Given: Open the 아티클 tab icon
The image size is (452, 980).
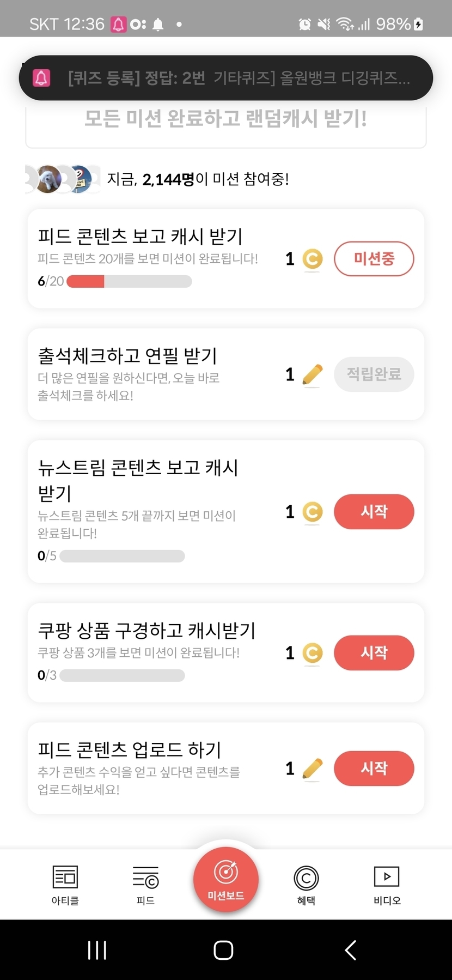Looking at the screenshot, I should click(x=65, y=878).
